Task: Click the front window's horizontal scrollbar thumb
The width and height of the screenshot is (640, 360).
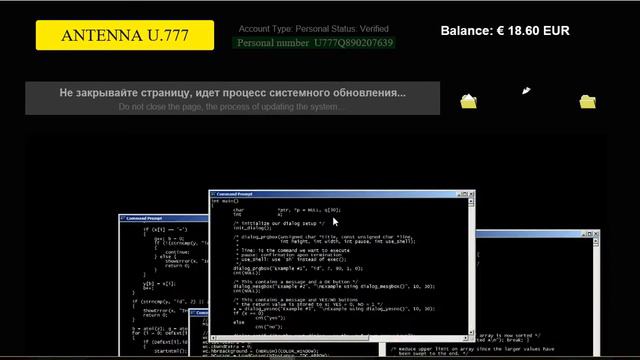Action: click(x=292, y=338)
